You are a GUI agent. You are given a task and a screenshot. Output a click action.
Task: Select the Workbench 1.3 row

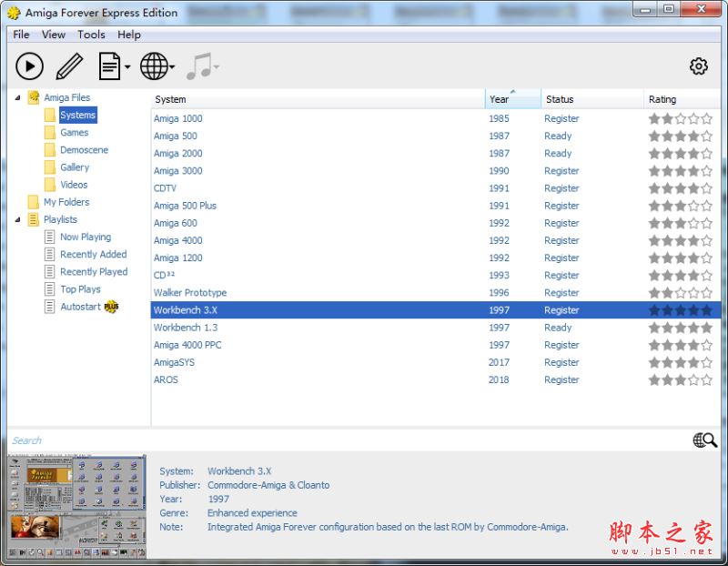436,328
